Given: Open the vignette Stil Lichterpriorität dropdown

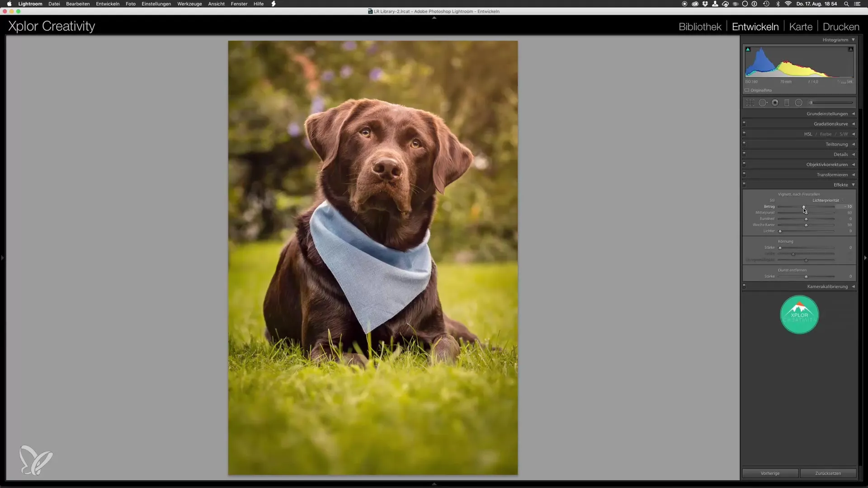Looking at the screenshot, I should click(x=827, y=201).
